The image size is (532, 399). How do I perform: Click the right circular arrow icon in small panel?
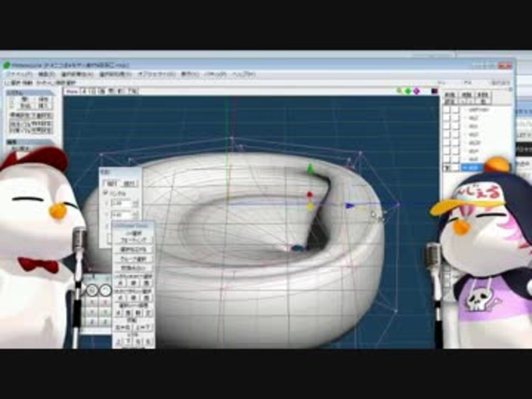(x=106, y=290)
